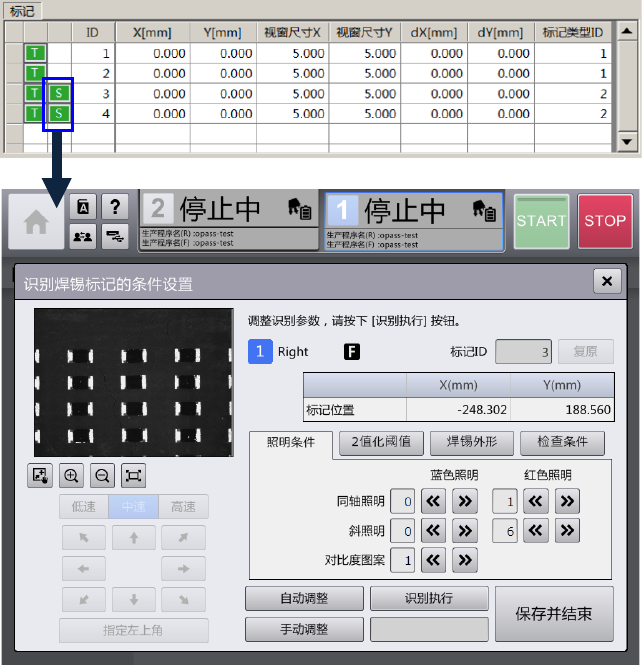This screenshot has width=642, height=665.
Task: Click the 标记ID field
Action: pos(523,352)
